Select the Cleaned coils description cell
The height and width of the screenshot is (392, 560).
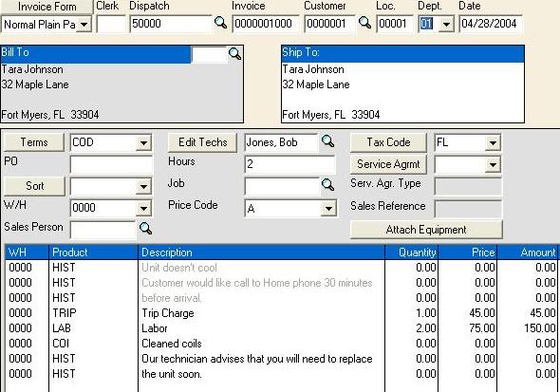point(261,344)
